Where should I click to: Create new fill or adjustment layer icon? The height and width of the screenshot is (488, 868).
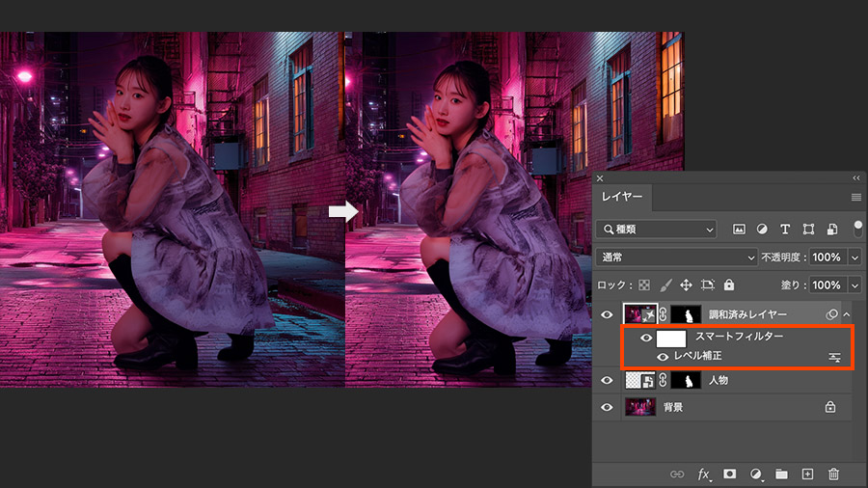tap(755, 474)
